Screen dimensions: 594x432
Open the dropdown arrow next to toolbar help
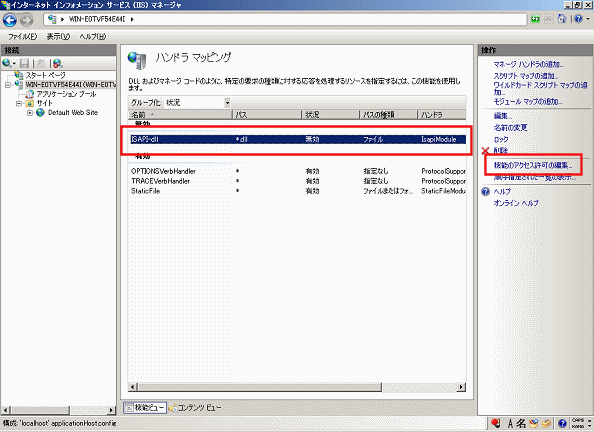[588, 19]
